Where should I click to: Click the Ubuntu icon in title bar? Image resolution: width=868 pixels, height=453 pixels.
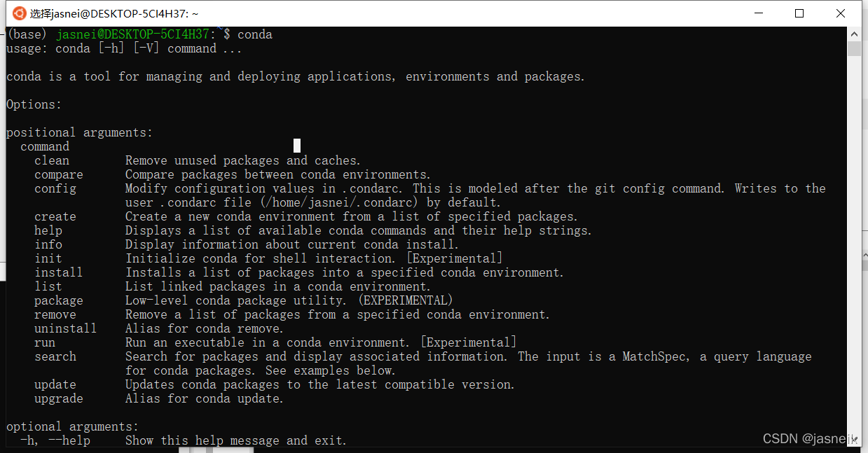click(x=19, y=13)
